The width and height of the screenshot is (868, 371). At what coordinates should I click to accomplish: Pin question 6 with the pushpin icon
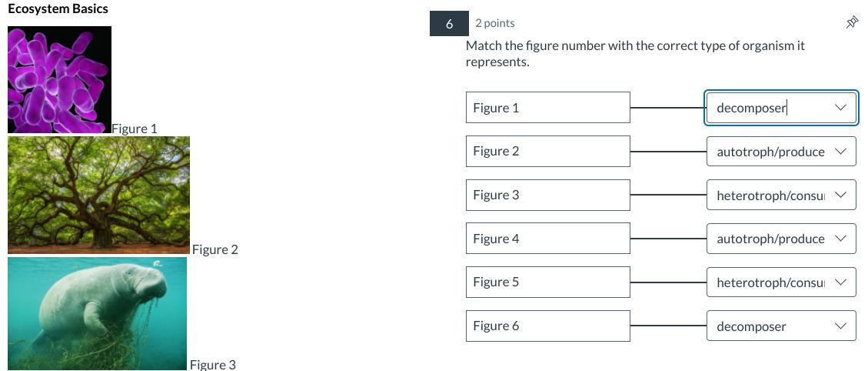point(852,22)
